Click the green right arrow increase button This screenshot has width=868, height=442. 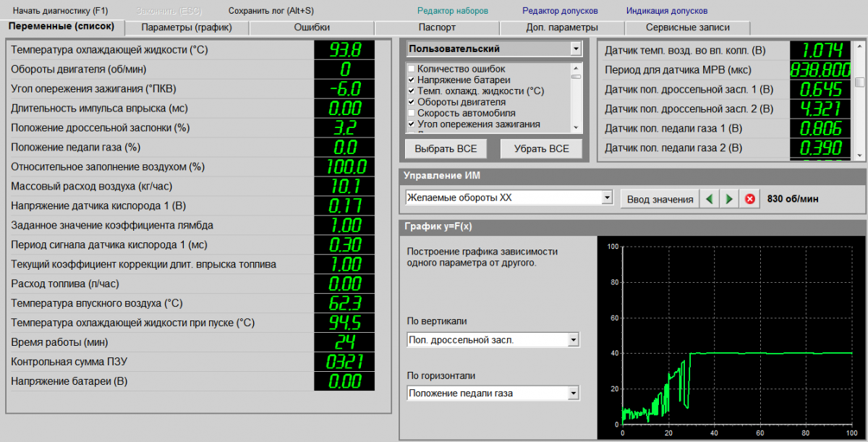[730, 198]
